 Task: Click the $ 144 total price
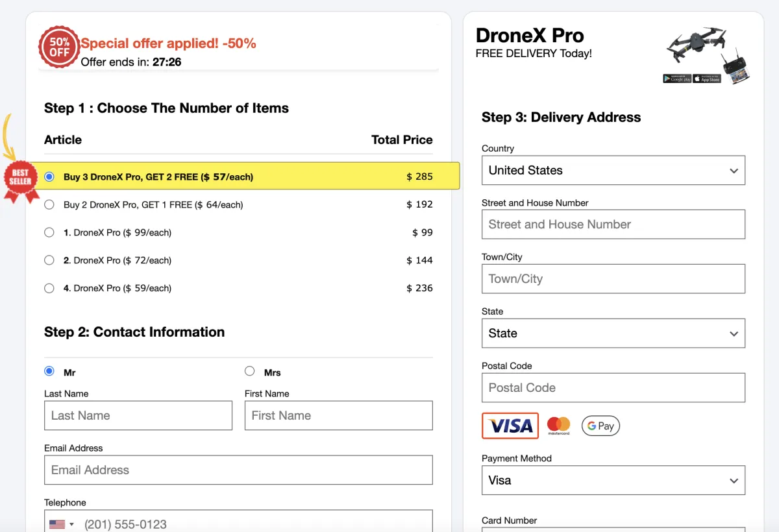[x=419, y=260]
